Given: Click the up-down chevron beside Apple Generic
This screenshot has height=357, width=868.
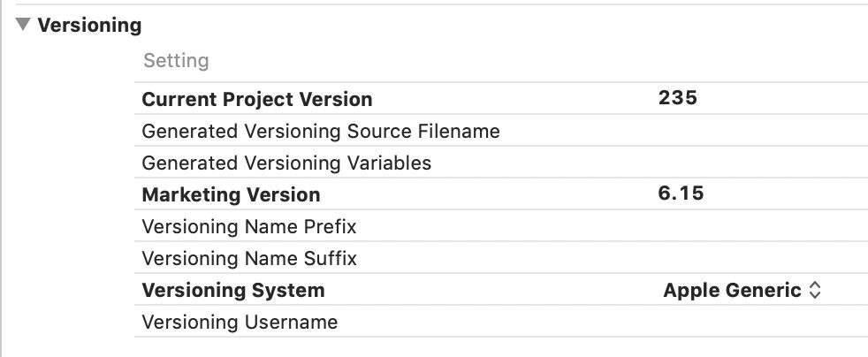Looking at the screenshot, I should tap(815, 291).
